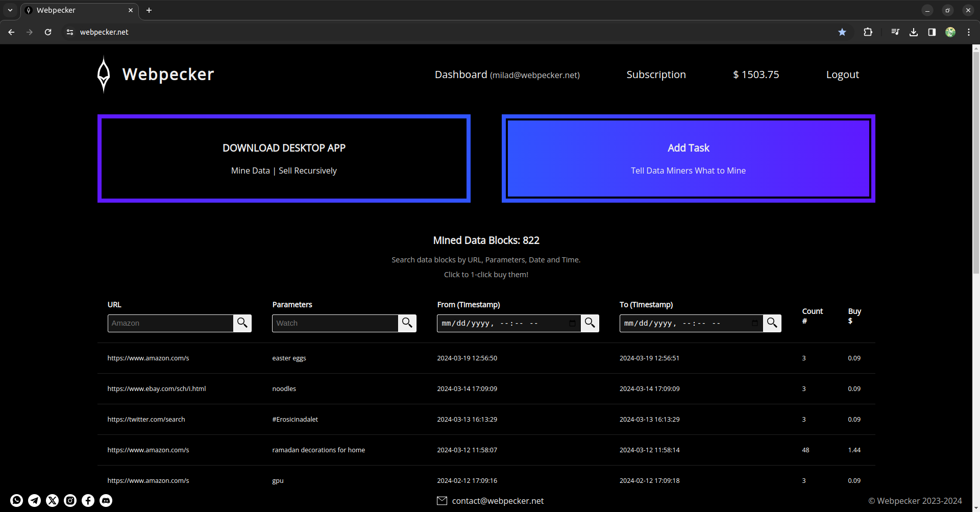The height and width of the screenshot is (512, 980).
Task: Open the Dashboard menu item
Action: point(507,75)
